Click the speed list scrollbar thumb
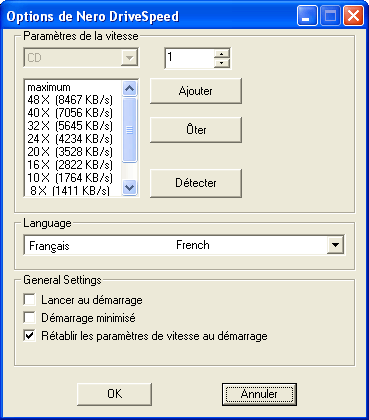369x420 pixels. [x=129, y=130]
